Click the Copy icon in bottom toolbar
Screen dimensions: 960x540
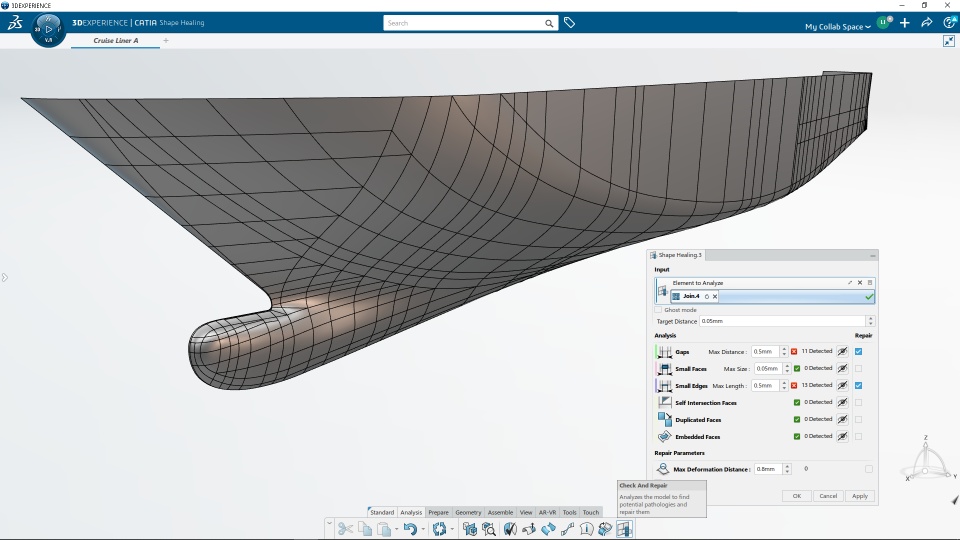click(x=365, y=529)
